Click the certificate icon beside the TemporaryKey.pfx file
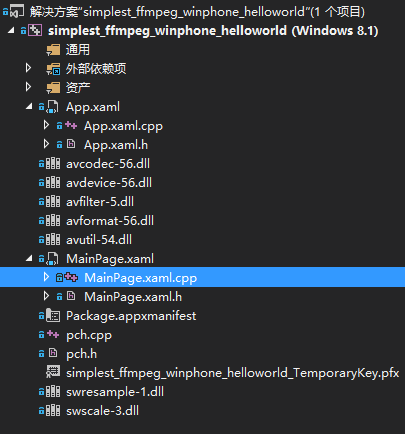This screenshot has width=405, height=434. 53,372
